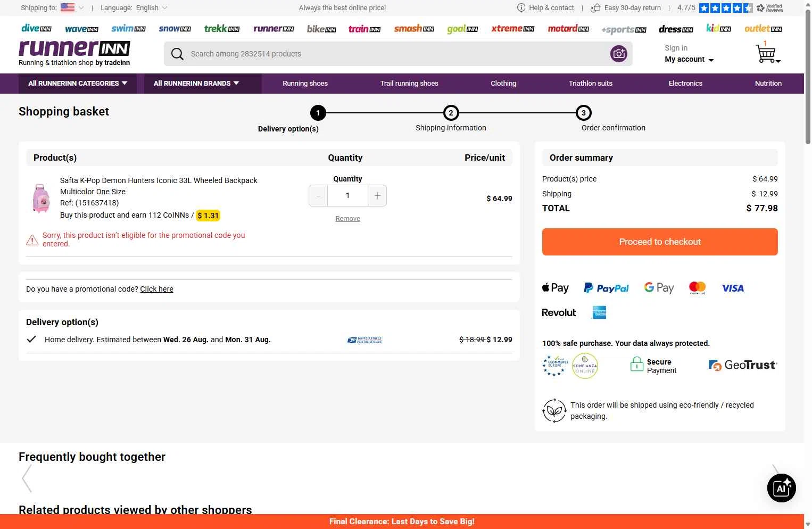This screenshot has height=529, width=812.
Task: Click the pink backpack product thumbnail
Action: click(40, 198)
